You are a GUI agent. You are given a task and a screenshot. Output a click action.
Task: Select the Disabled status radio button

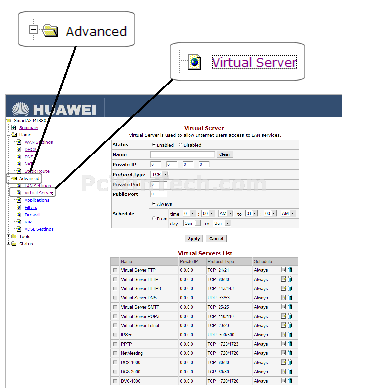coord(180,145)
